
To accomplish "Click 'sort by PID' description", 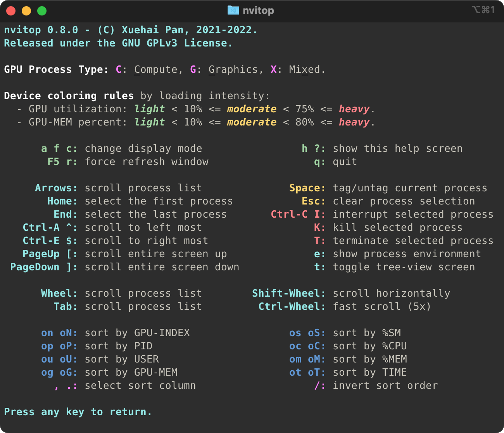I will 119,346.
